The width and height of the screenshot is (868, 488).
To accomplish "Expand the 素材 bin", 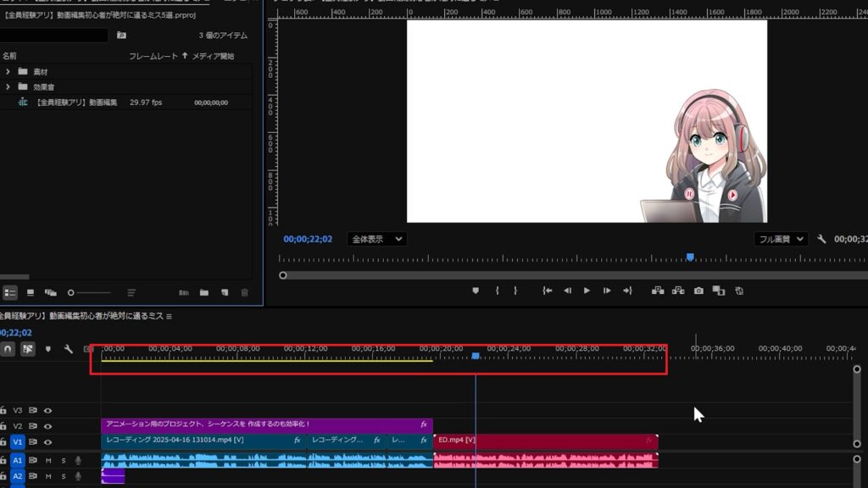I will (8, 71).
